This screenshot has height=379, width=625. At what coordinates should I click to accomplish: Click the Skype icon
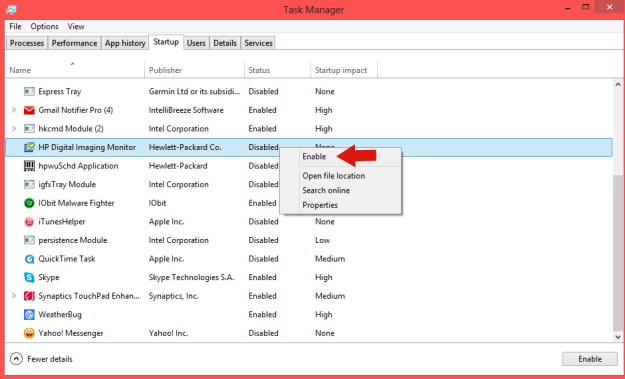pos(29,277)
